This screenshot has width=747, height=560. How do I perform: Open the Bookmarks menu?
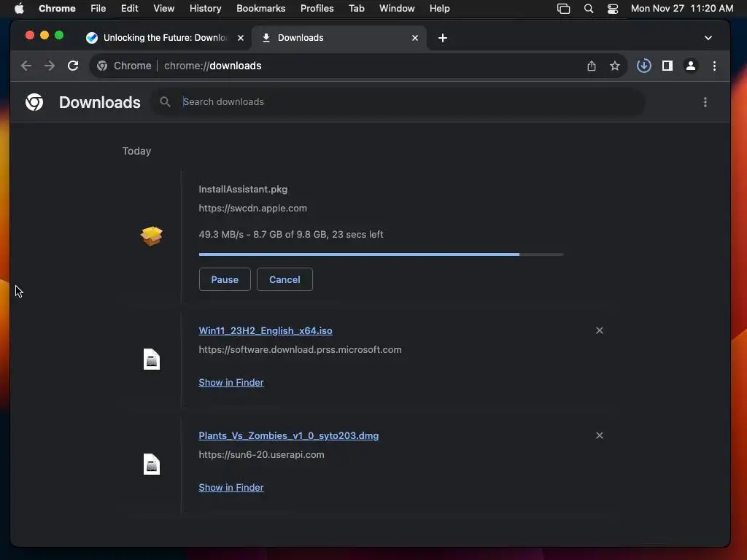[260, 9]
